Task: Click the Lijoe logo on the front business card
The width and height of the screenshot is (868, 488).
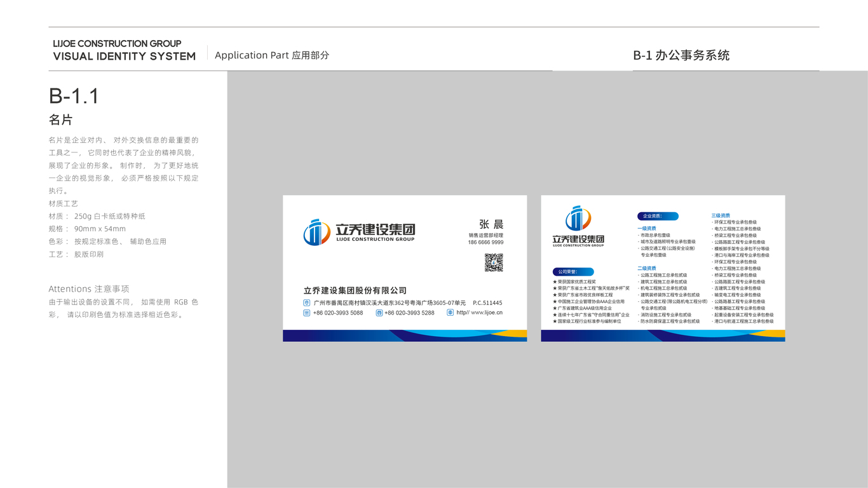Action: click(x=359, y=232)
